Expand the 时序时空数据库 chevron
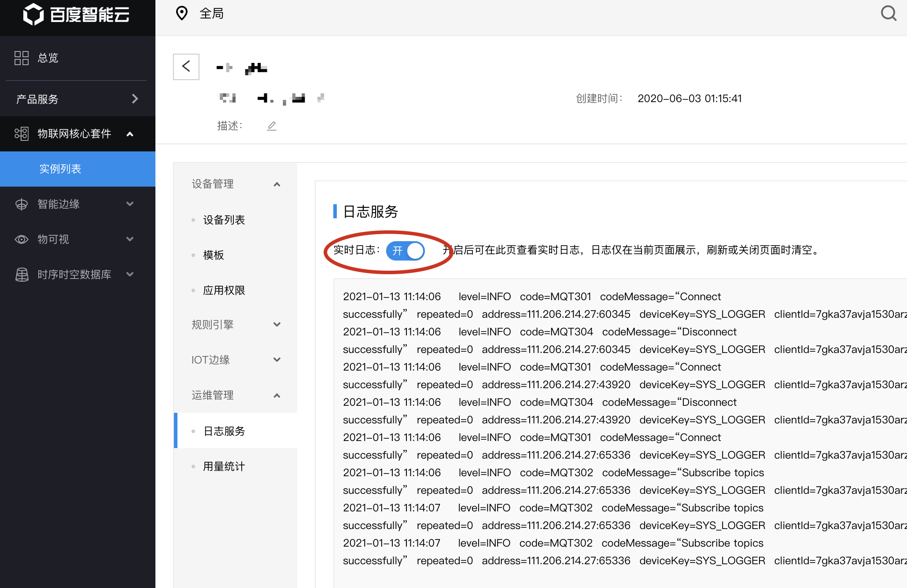Image resolution: width=907 pixels, height=588 pixels. [x=130, y=274]
